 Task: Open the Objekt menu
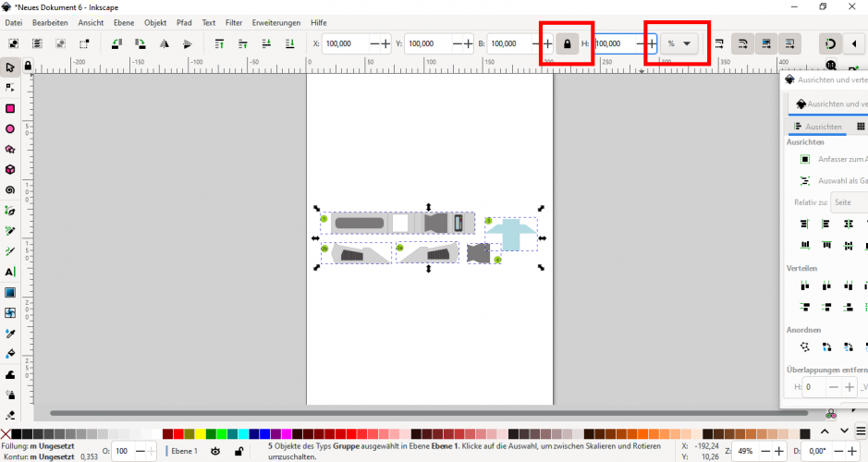(155, 23)
